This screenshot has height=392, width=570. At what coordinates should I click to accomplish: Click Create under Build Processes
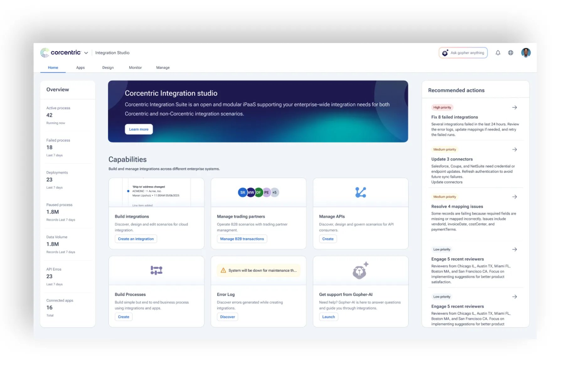tap(124, 317)
